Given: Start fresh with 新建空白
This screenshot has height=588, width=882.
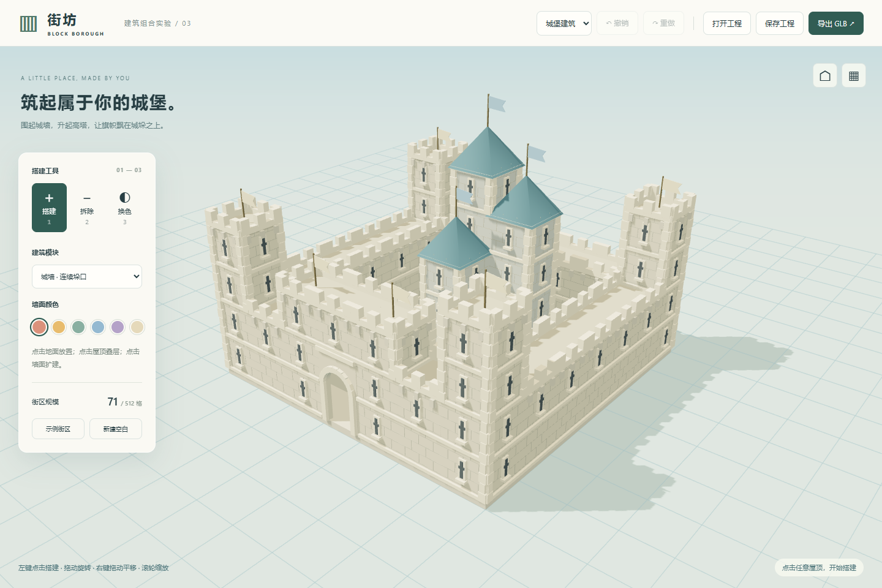Looking at the screenshot, I should tap(116, 429).
